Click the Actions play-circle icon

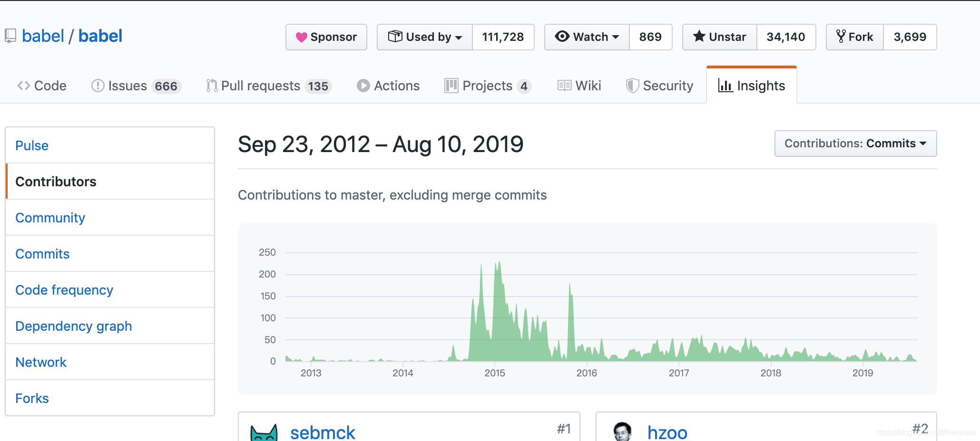[x=363, y=86]
